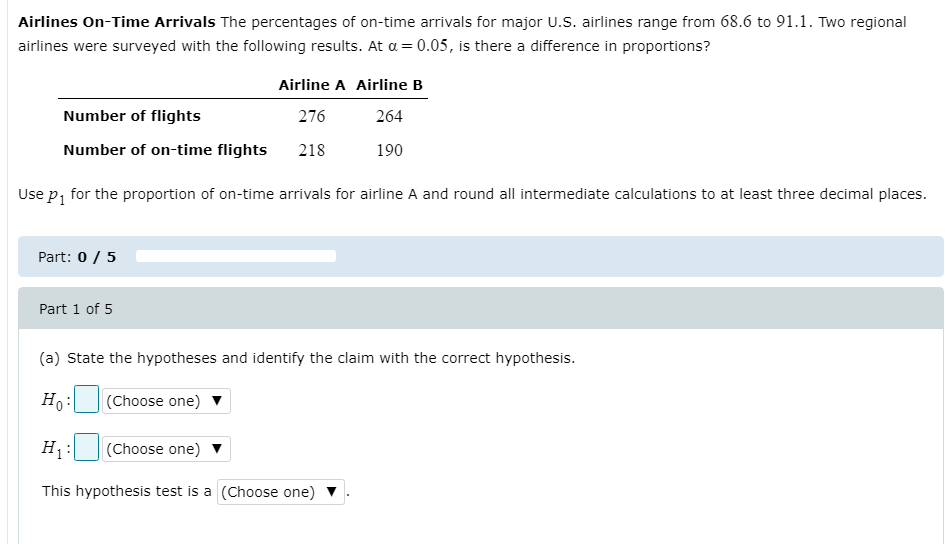952x544 pixels.
Task: Click the 'Part: 0 / 5' label
Action: tap(77, 257)
